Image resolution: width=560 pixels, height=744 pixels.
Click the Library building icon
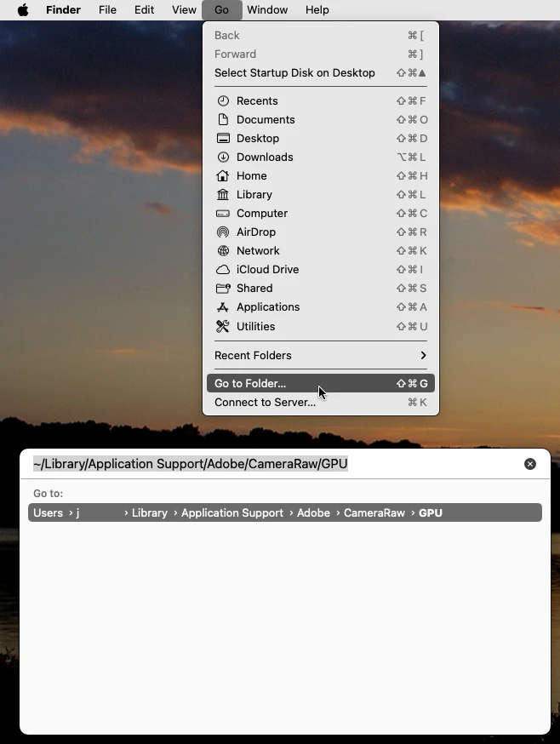click(223, 195)
